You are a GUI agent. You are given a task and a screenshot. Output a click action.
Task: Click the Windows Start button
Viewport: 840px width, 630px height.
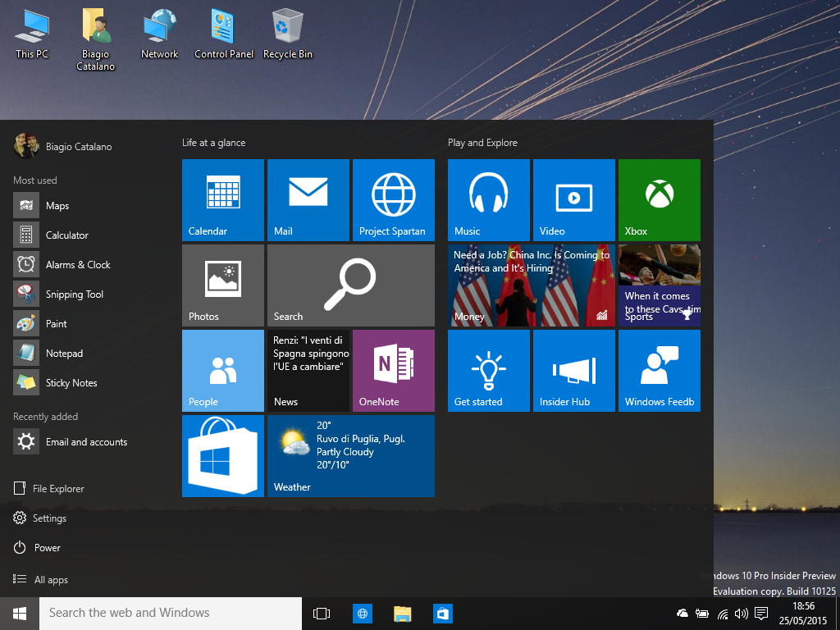point(20,614)
